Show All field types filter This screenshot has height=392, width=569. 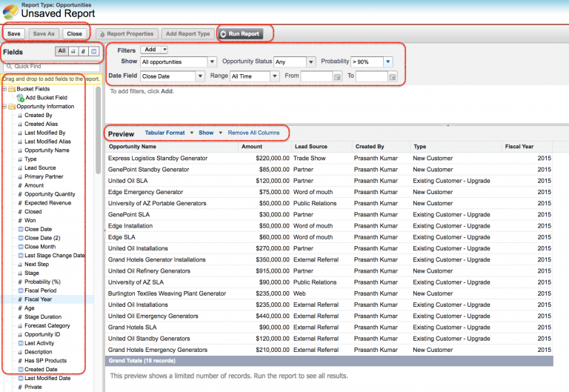(61, 51)
